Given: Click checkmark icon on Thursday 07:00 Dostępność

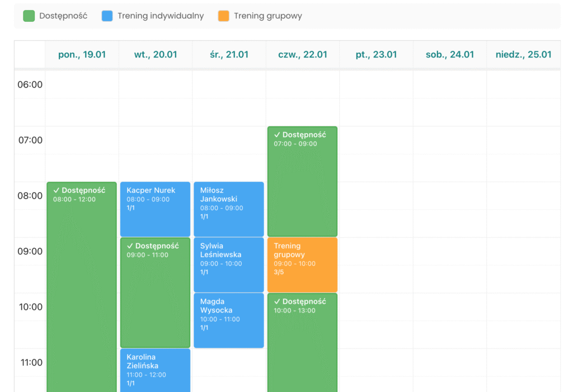Looking at the screenshot, I should [277, 135].
